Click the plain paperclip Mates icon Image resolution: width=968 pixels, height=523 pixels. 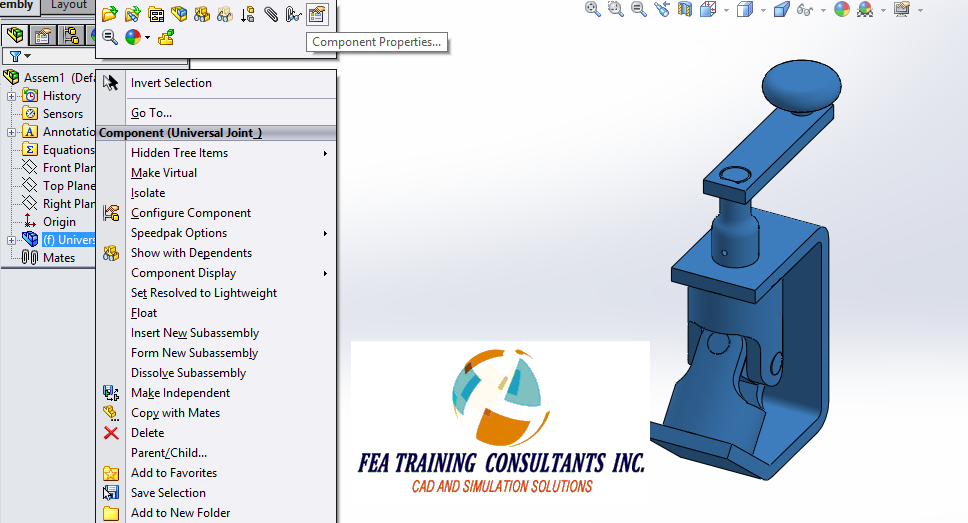270,14
